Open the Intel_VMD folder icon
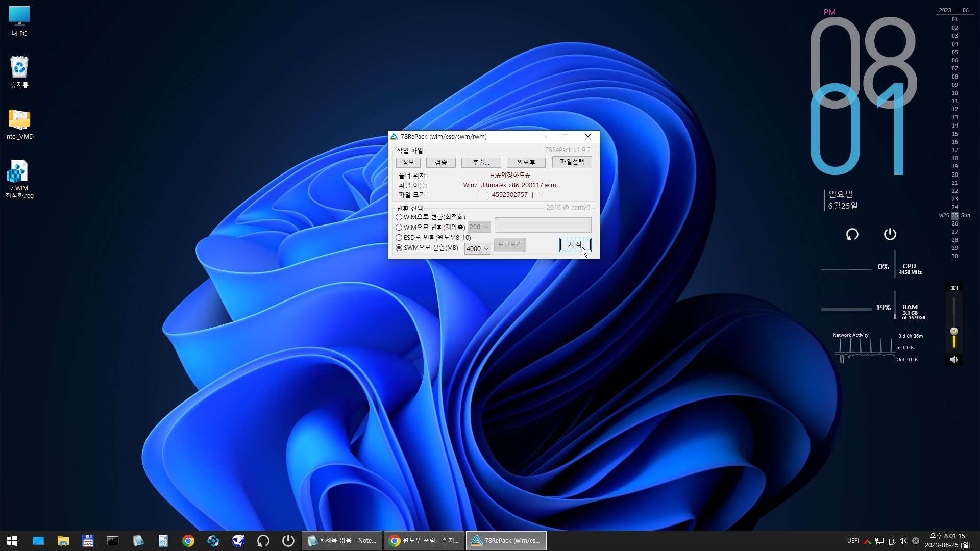The height and width of the screenshot is (551, 980). 19,124
